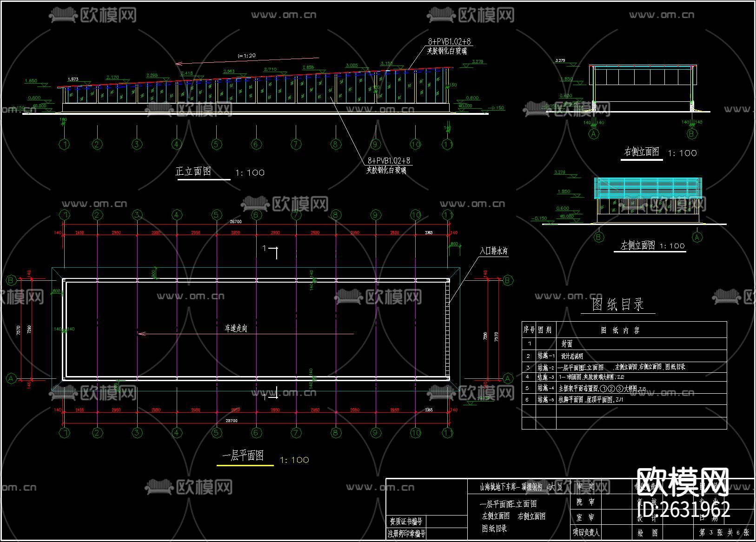
Task: Click axis bubble A left of the plan
Action: 11,379
